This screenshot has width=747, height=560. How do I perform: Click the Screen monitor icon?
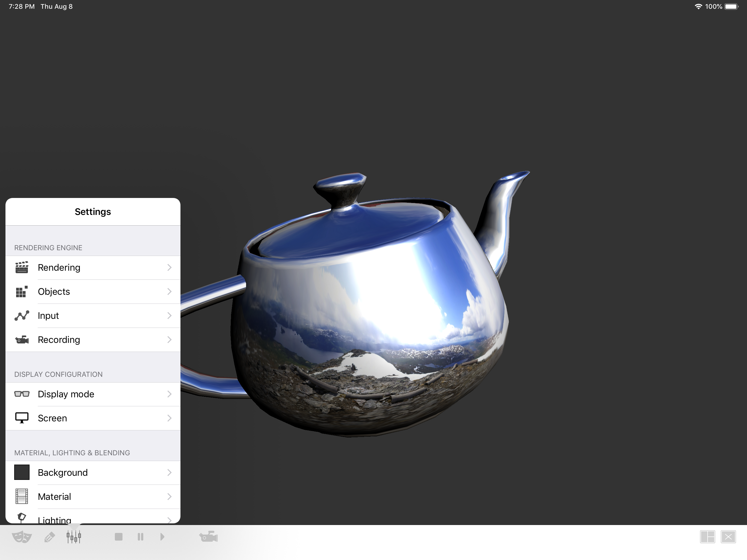click(22, 418)
